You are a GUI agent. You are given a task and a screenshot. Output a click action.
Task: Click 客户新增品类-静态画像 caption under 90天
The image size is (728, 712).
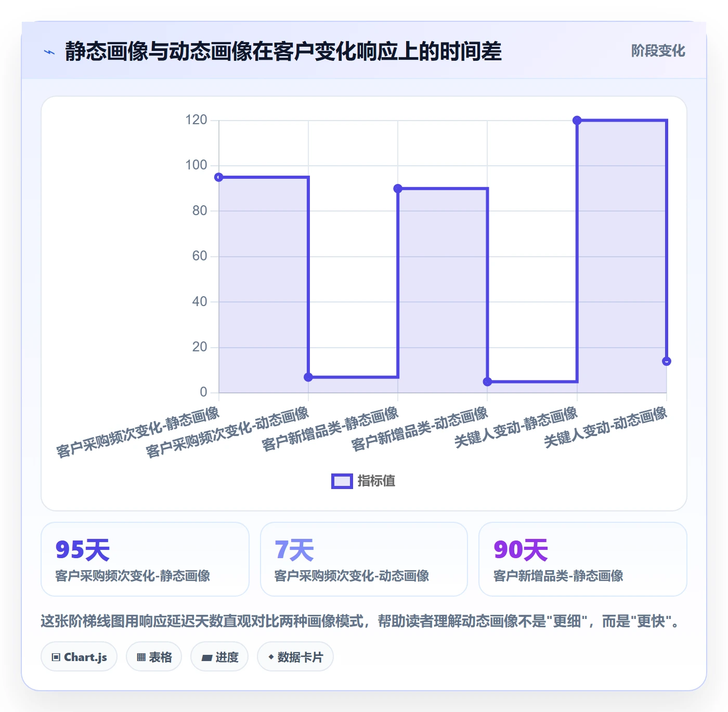pos(558,576)
